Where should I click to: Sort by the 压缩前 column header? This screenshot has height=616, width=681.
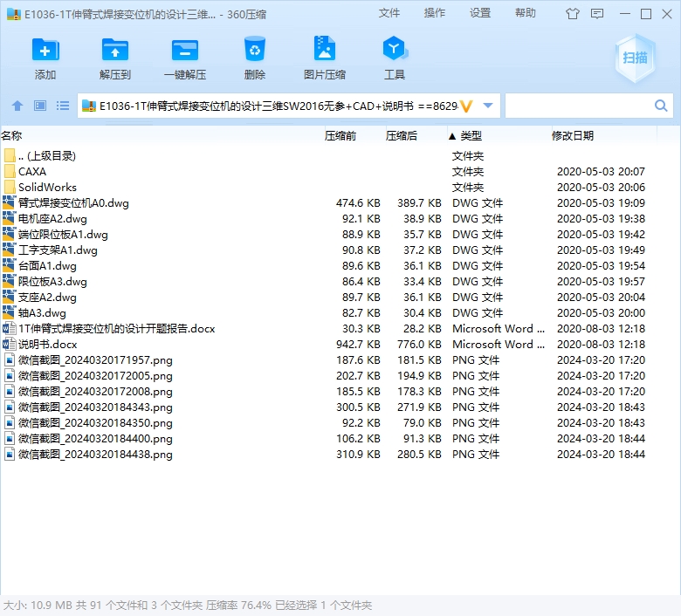click(x=340, y=136)
